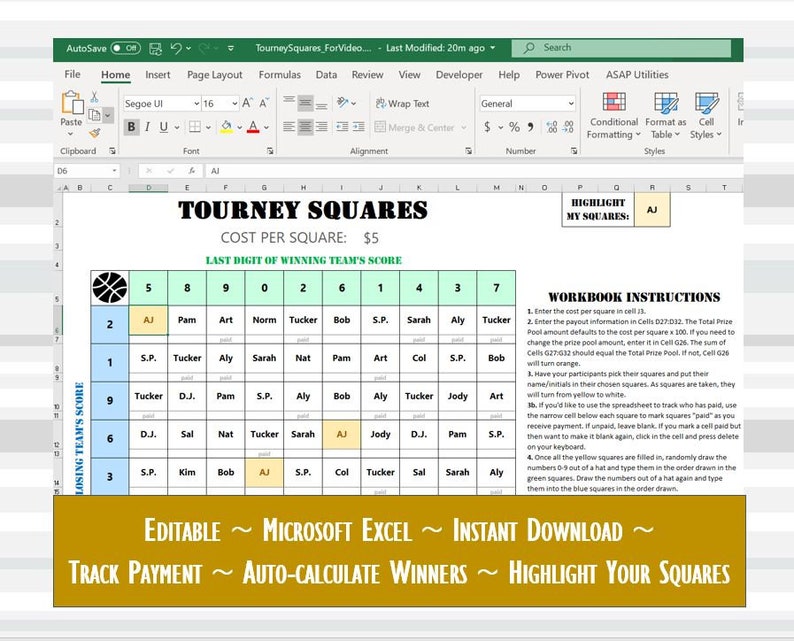794x641 pixels.
Task: Toggle Middle Align
Action: tap(305, 103)
